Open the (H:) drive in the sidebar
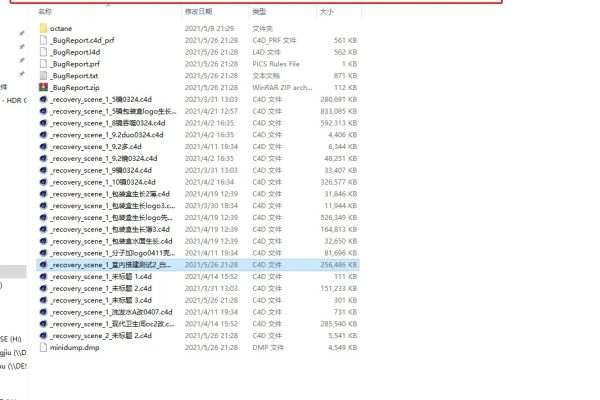Screen dimensions: 600x400 tap(10, 338)
